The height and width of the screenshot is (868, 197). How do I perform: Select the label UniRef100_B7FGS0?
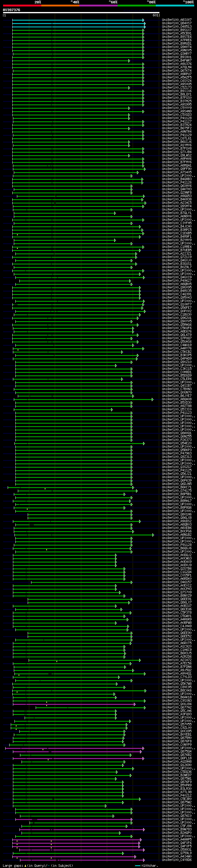point(177,98)
